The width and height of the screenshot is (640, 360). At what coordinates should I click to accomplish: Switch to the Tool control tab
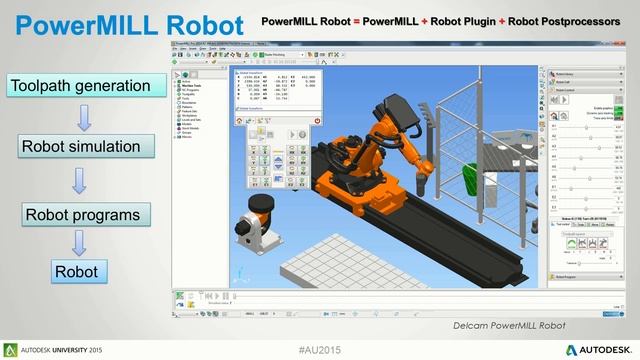point(562,224)
